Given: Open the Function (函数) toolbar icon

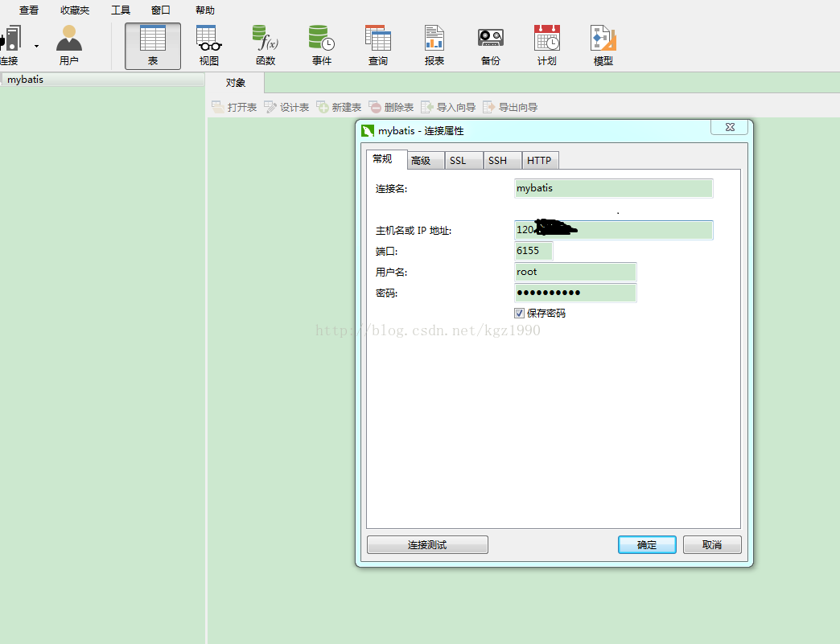Looking at the screenshot, I should click(x=266, y=45).
